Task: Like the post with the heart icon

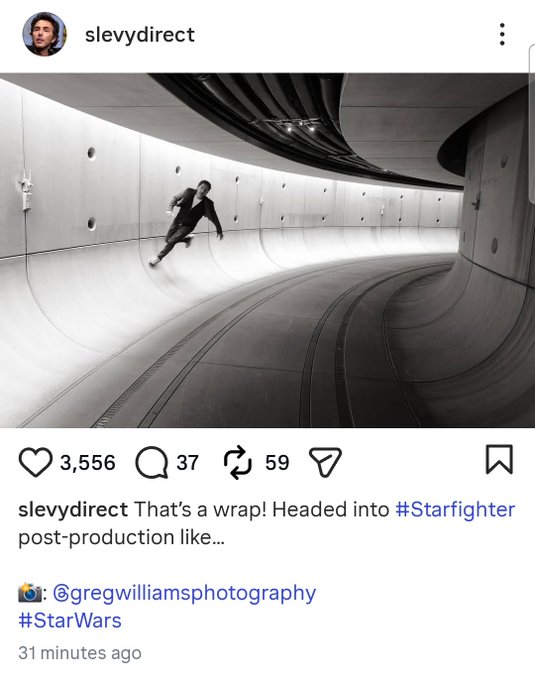Action: pos(35,462)
